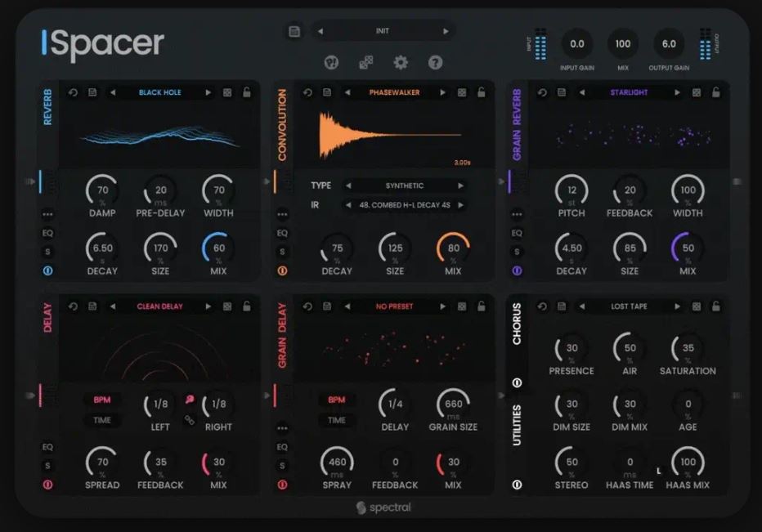
Task: Go to previous global preset before INIT
Action: click(320, 31)
